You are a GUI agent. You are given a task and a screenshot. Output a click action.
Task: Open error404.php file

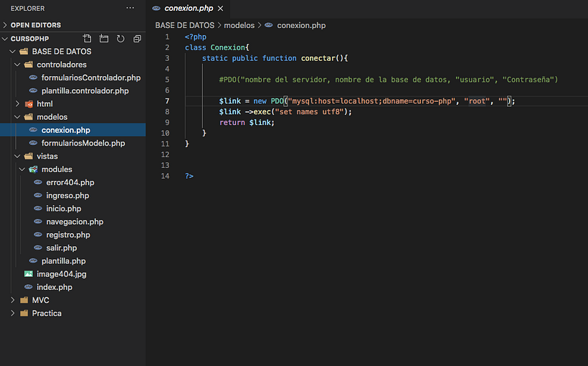click(x=72, y=182)
